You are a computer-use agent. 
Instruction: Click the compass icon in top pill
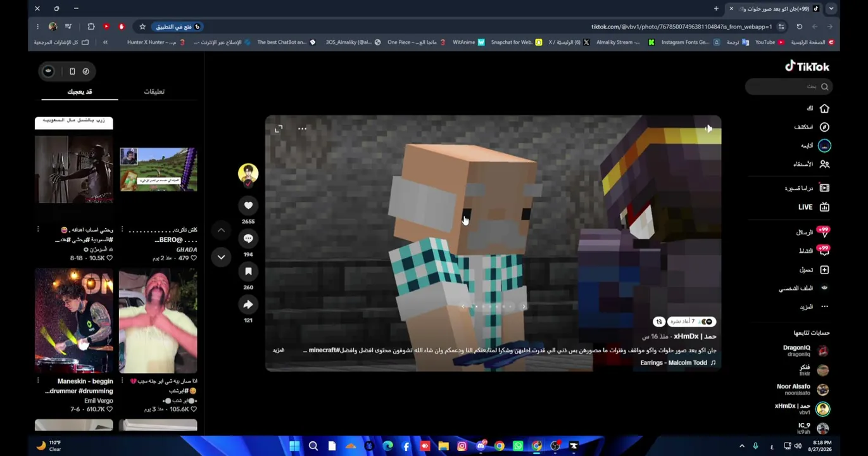pyautogui.click(x=86, y=72)
